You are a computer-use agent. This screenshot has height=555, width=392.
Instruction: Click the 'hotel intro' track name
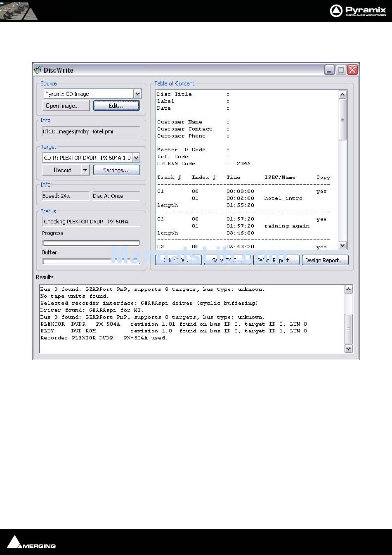click(283, 198)
